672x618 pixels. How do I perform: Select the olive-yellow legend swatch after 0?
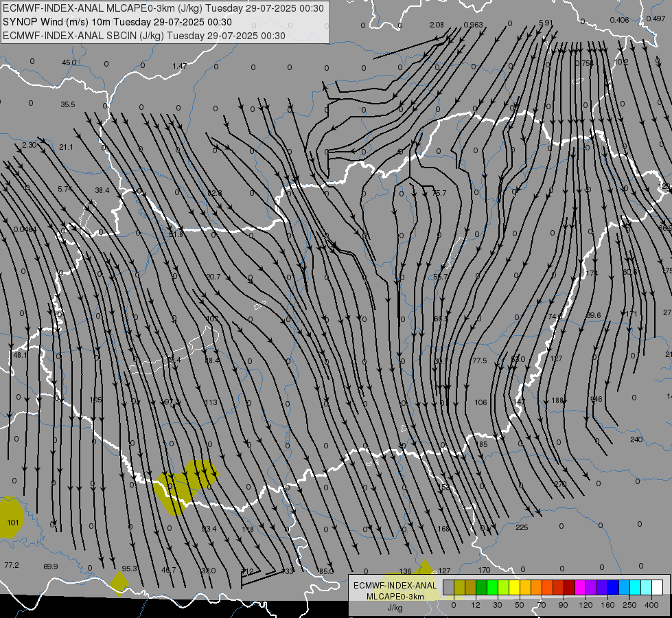(459, 587)
